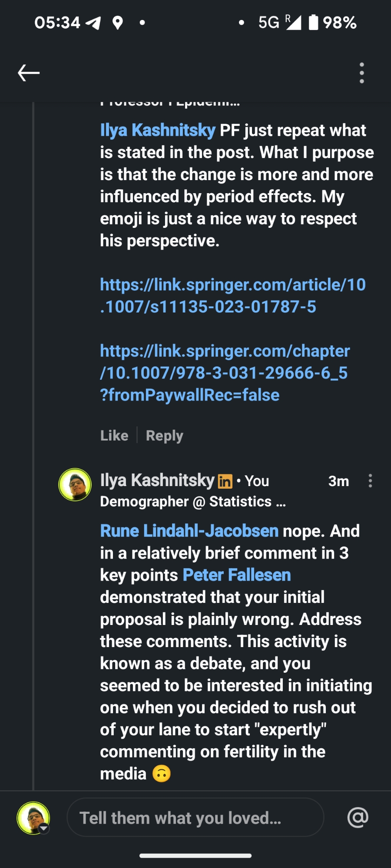
Task: Tap the Telegram icon in status bar
Action: (x=93, y=23)
